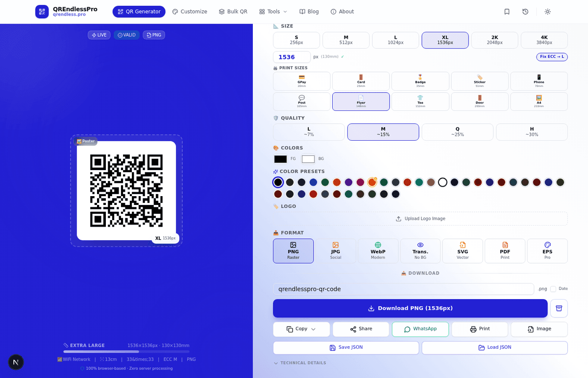This screenshot has width=588, height=378.
Task: Go to the Customize page
Action: [190, 11]
